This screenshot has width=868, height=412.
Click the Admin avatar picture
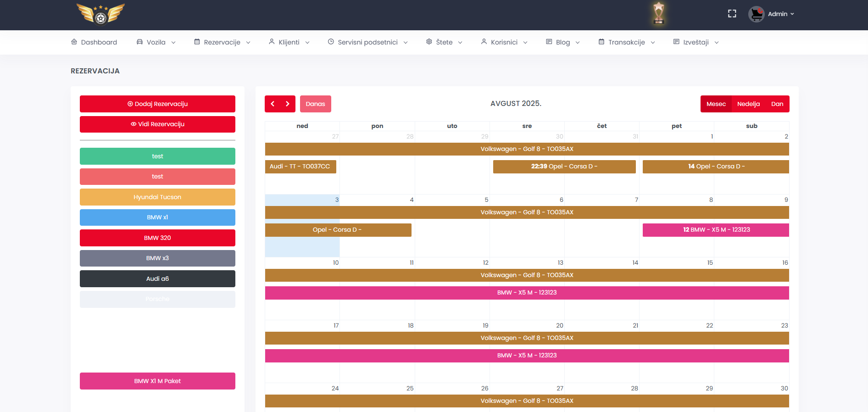click(x=756, y=14)
